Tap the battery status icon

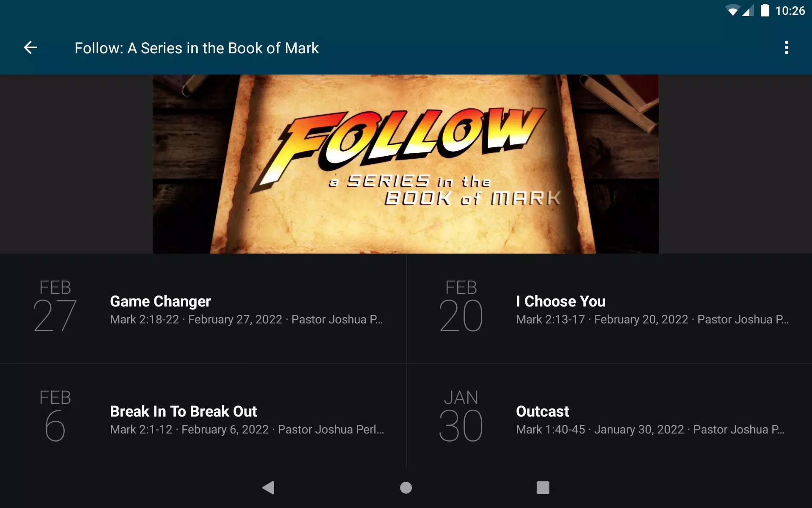pyautogui.click(x=765, y=10)
